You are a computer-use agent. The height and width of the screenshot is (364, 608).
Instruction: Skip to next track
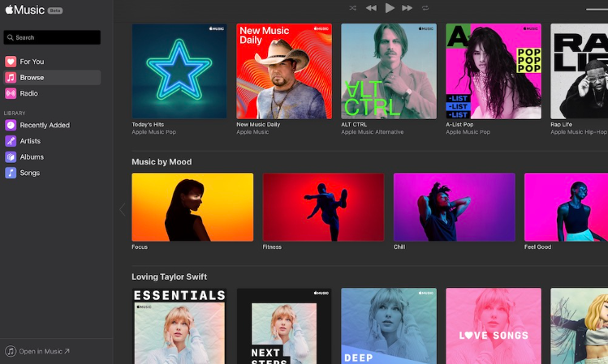click(x=407, y=8)
